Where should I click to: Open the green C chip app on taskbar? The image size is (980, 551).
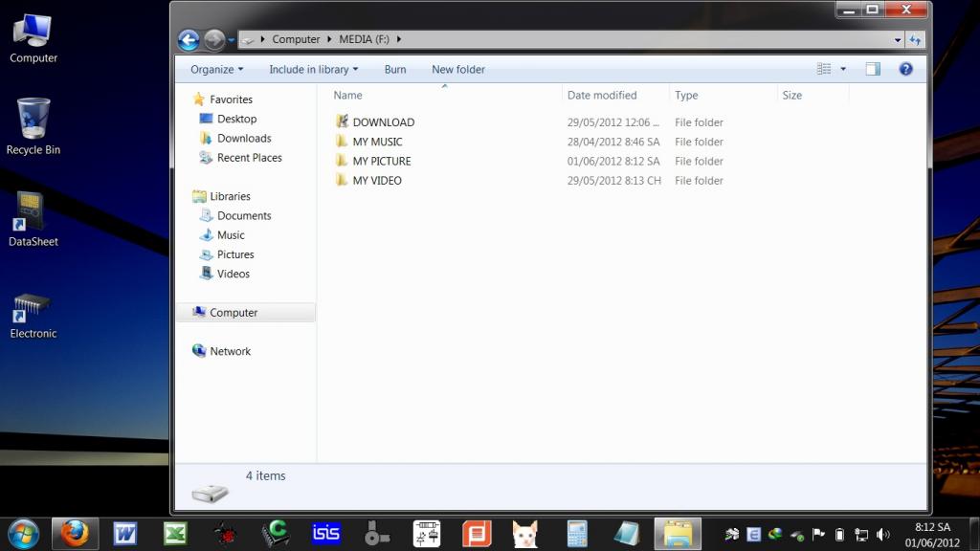pyautogui.click(x=276, y=534)
